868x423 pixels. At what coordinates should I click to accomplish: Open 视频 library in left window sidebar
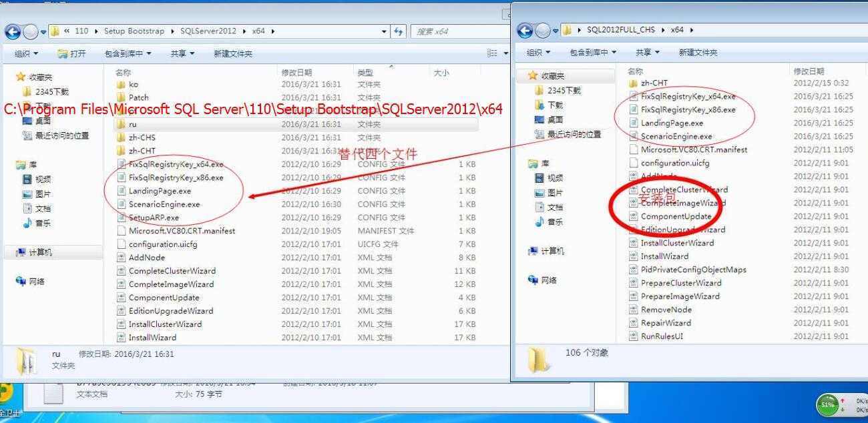(x=36, y=179)
